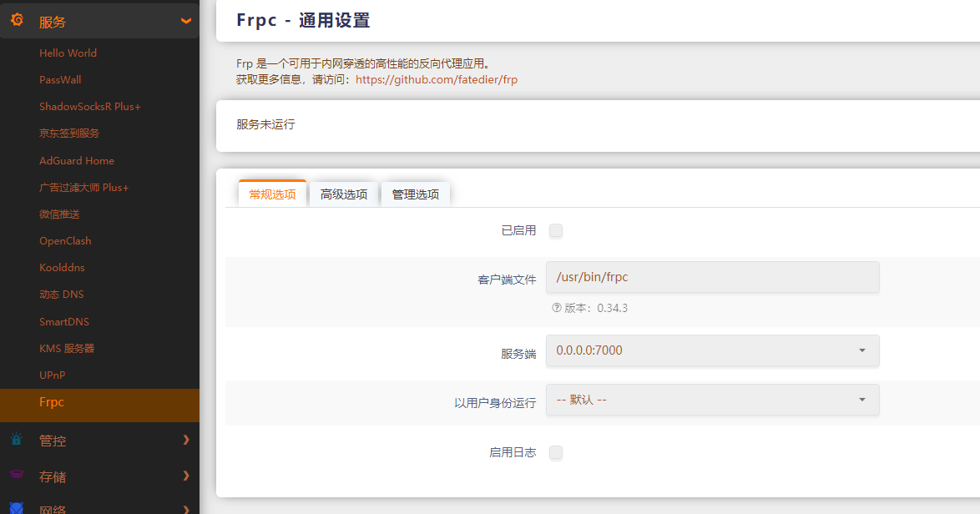This screenshot has height=514, width=980.
Task: Select SmartDNS in the sidebar
Action: coord(62,321)
